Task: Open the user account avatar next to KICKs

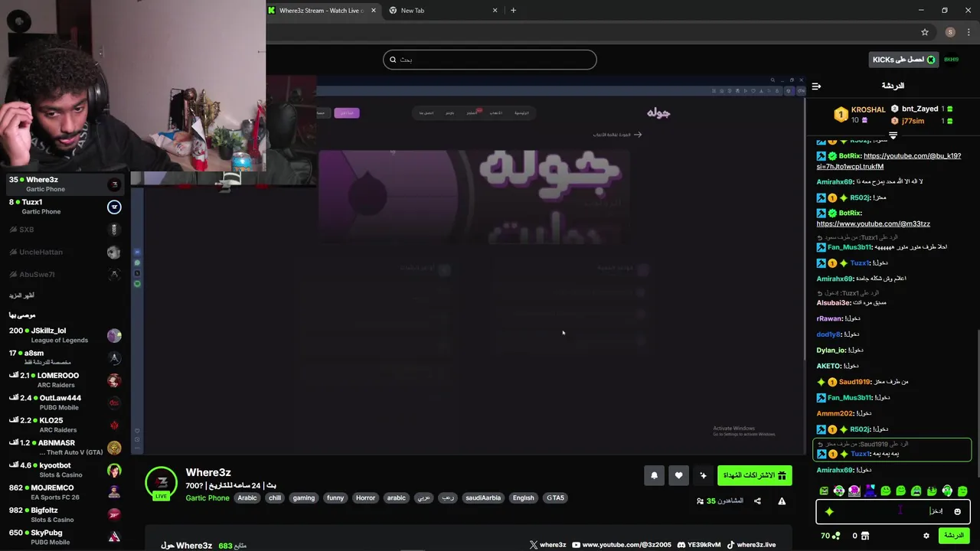Action: coord(952,60)
